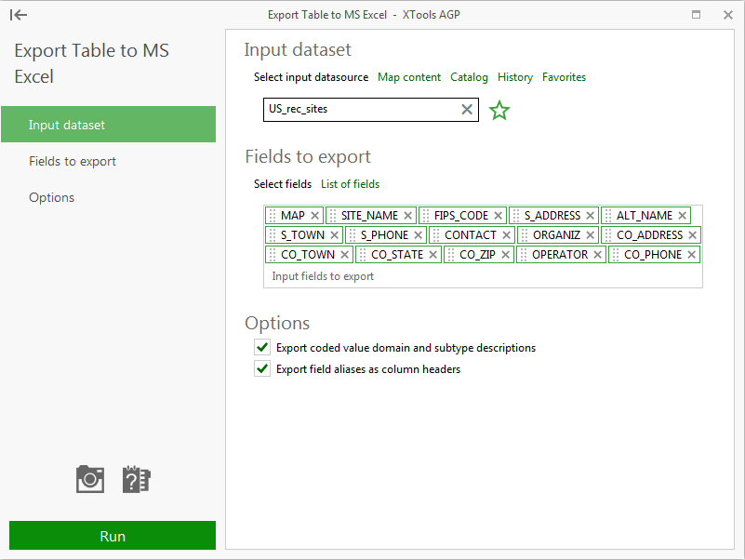The image size is (745, 560).
Task: Remove the CO_PHONE field tag
Action: [x=691, y=255]
